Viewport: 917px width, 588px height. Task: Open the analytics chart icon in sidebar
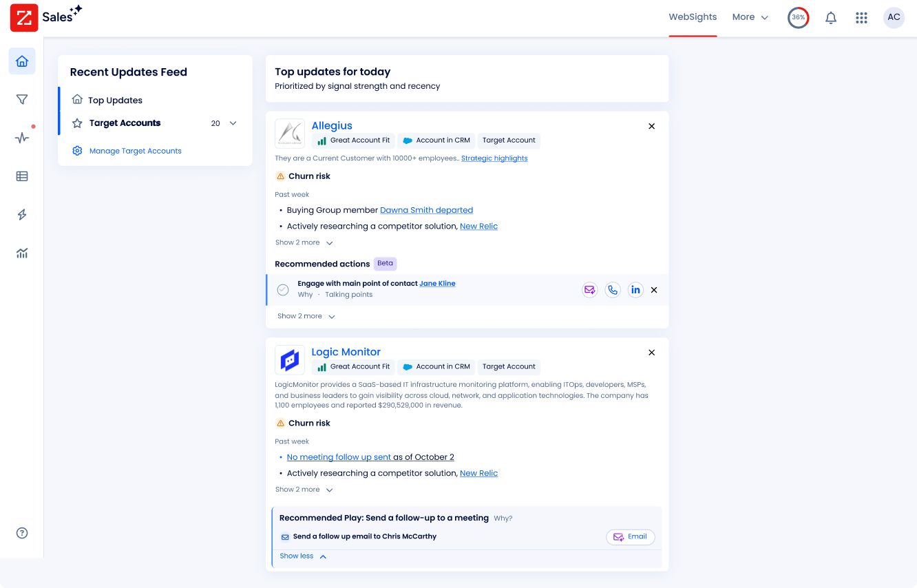pyautogui.click(x=22, y=253)
